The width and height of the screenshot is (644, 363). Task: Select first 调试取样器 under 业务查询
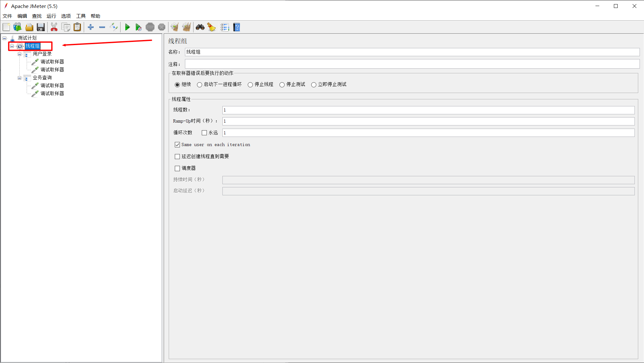pyautogui.click(x=52, y=86)
